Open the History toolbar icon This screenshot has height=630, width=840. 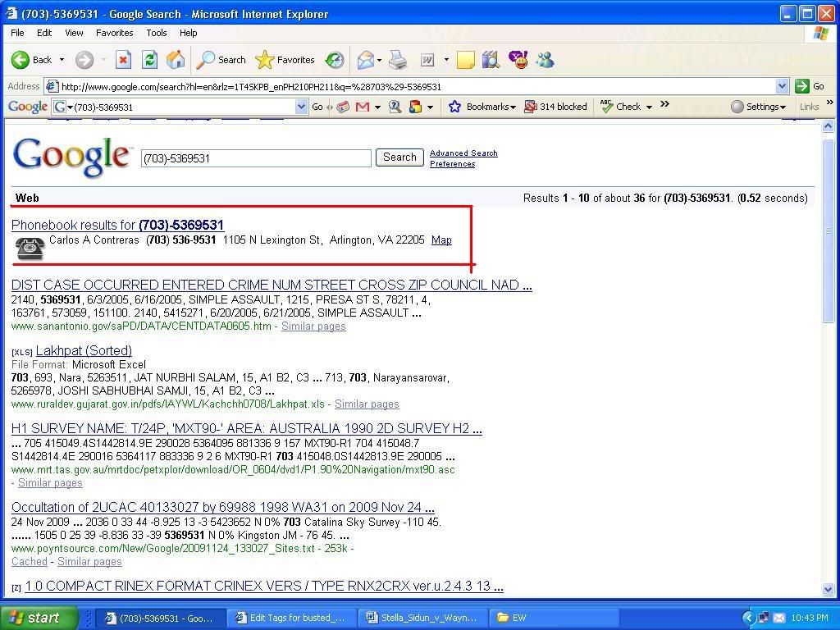[x=335, y=60]
